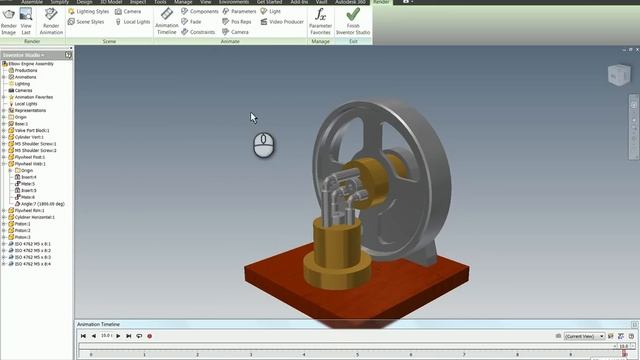
Task: Select Cylinder Vert:1 component
Action: click(26, 137)
